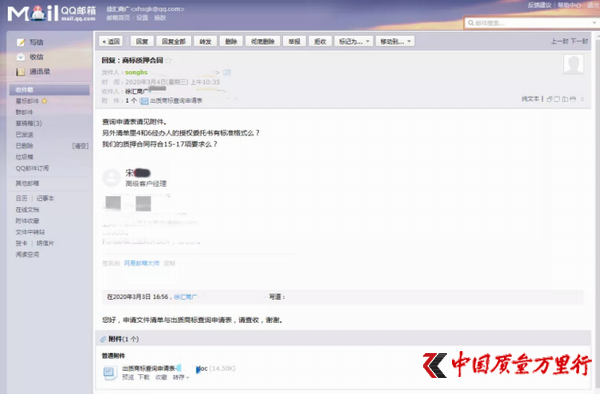Open 草稿箱(3) drafts folder
600x394 pixels.
click(x=29, y=123)
